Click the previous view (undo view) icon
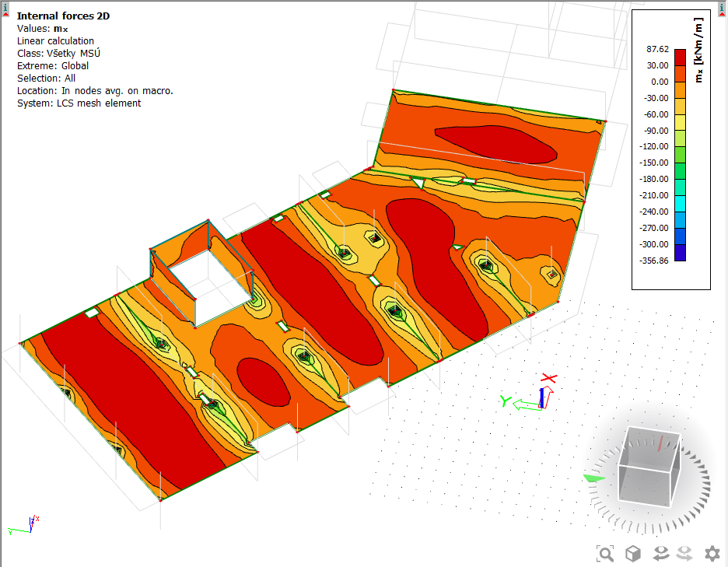 (x=660, y=554)
